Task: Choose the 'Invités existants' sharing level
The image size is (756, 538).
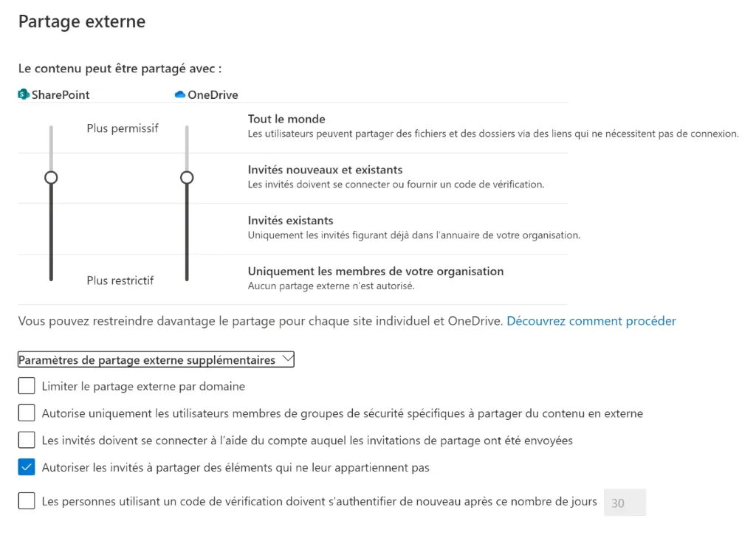Action: (290, 221)
